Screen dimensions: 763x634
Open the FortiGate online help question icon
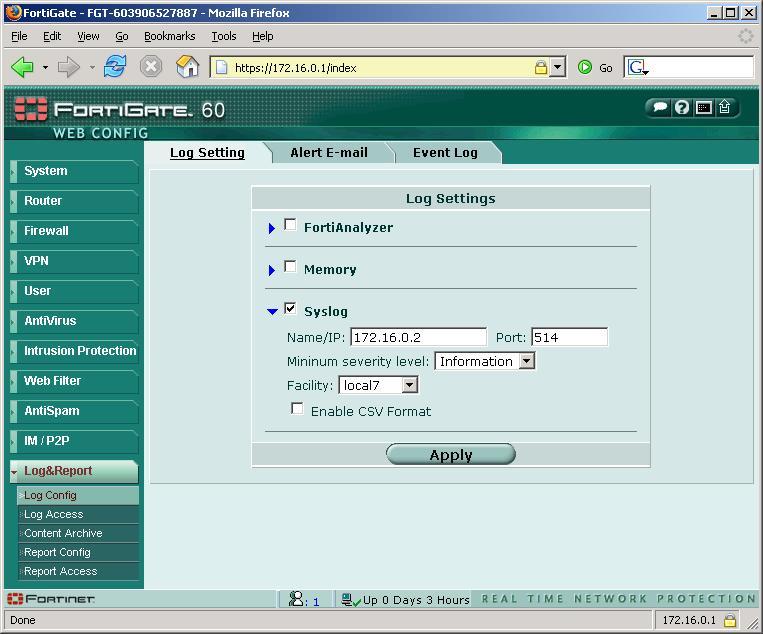point(682,107)
